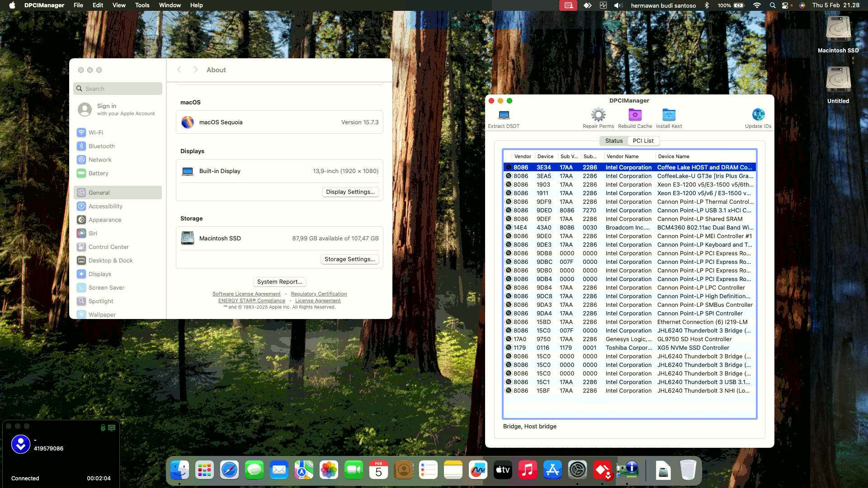The image size is (868, 488).
Task: Open the Apple menu
Action: (x=12, y=5)
